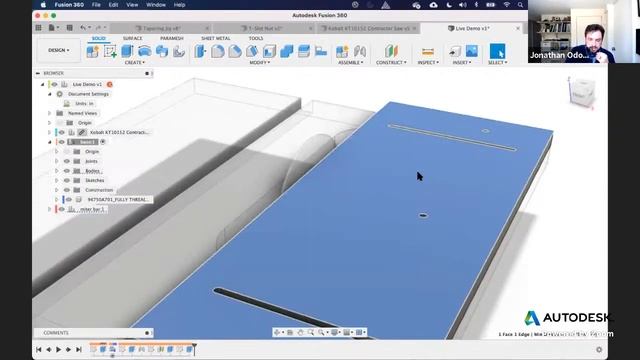Image resolution: width=640 pixels, height=360 pixels.
Task: Open the timeline settings gear
Action: click(599, 350)
